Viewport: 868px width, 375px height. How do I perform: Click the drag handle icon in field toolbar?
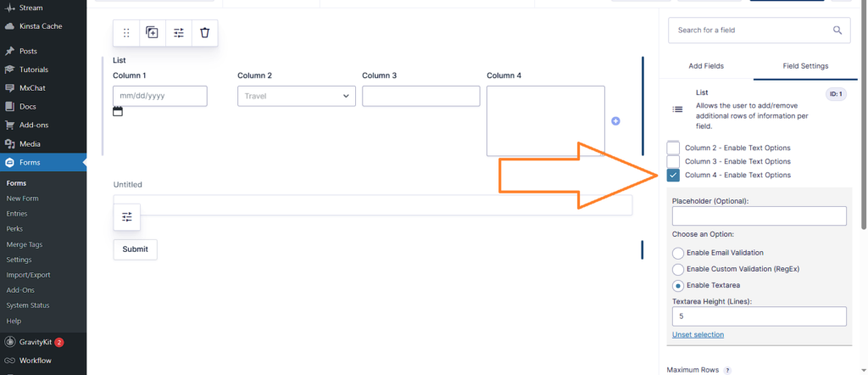pos(126,33)
